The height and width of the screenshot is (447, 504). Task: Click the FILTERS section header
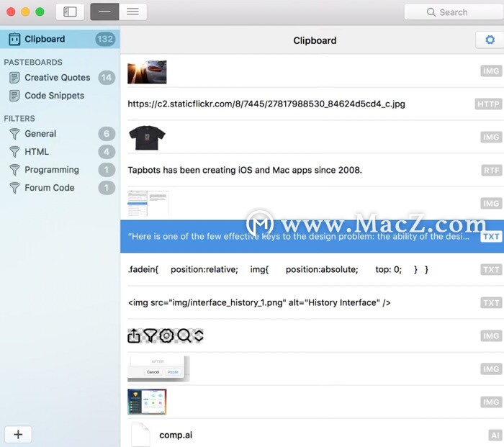[19, 118]
